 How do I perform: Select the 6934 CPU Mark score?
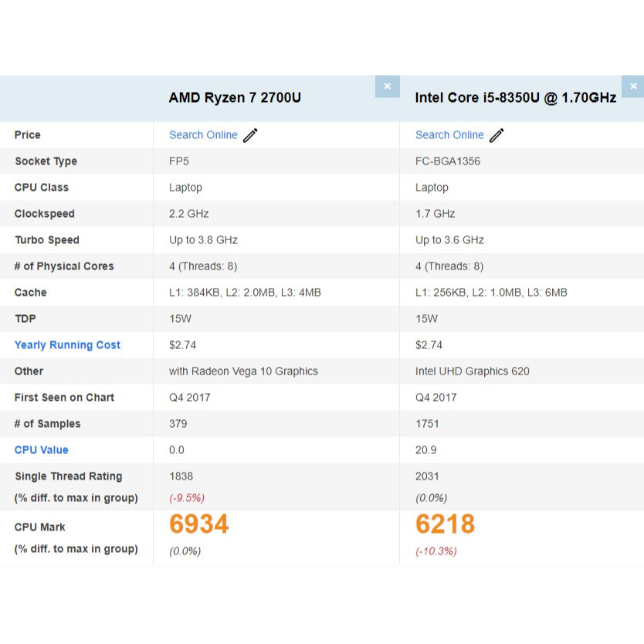[x=199, y=525]
